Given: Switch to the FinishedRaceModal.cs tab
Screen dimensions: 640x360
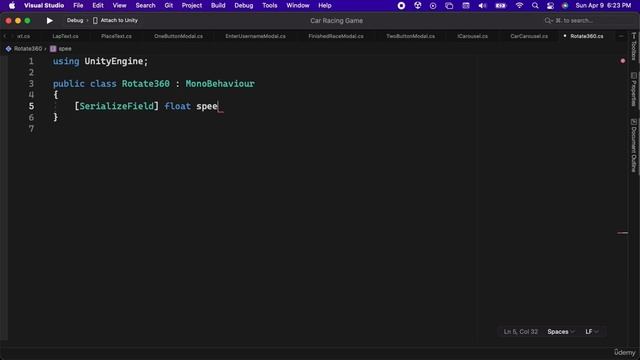Looking at the screenshot, I should (336, 36).
